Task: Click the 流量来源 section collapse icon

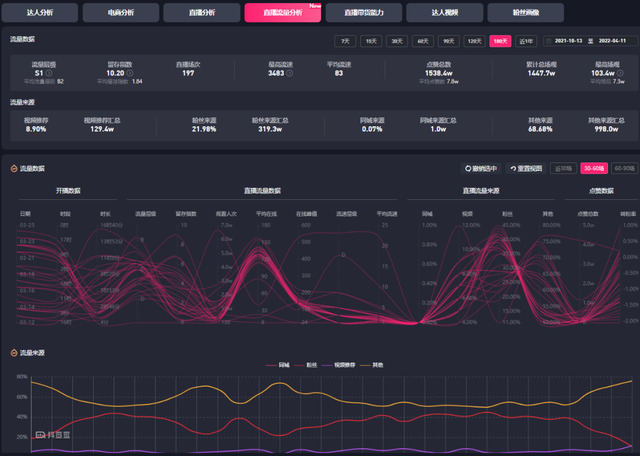Action: click(x=13, y=354)
